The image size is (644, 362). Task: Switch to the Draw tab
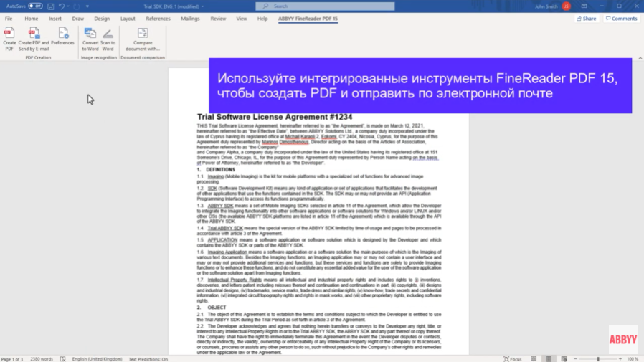tap(77, 19)
